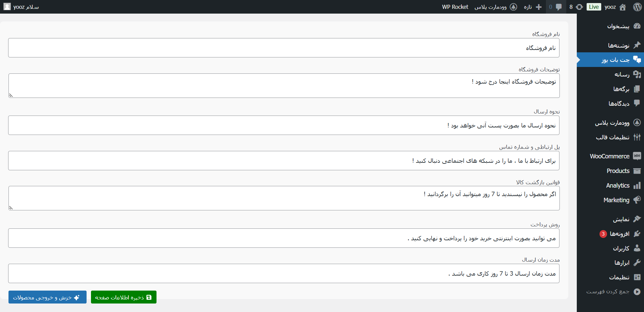Focus the توضیحات فروشگاه textarea
The height and width of the screenshot is (312, 644).
tap(284, 86)
